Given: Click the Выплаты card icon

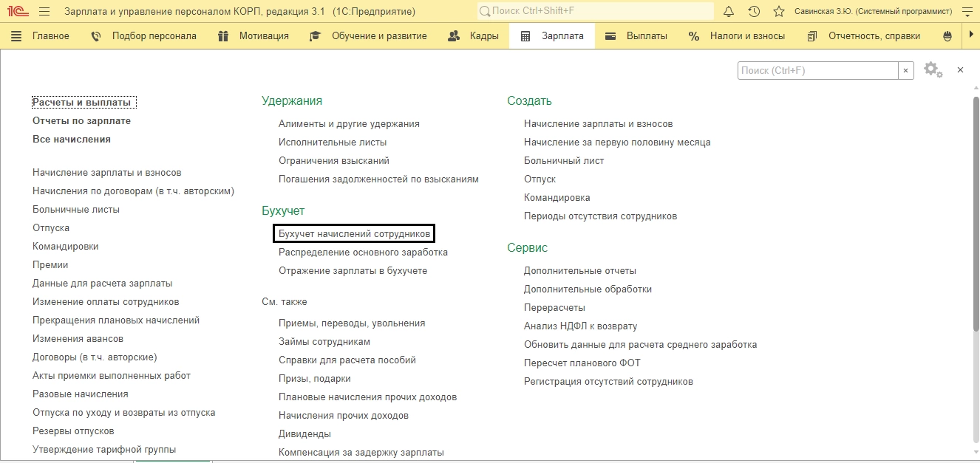Looking at the screenshot, I should [610, 36].
